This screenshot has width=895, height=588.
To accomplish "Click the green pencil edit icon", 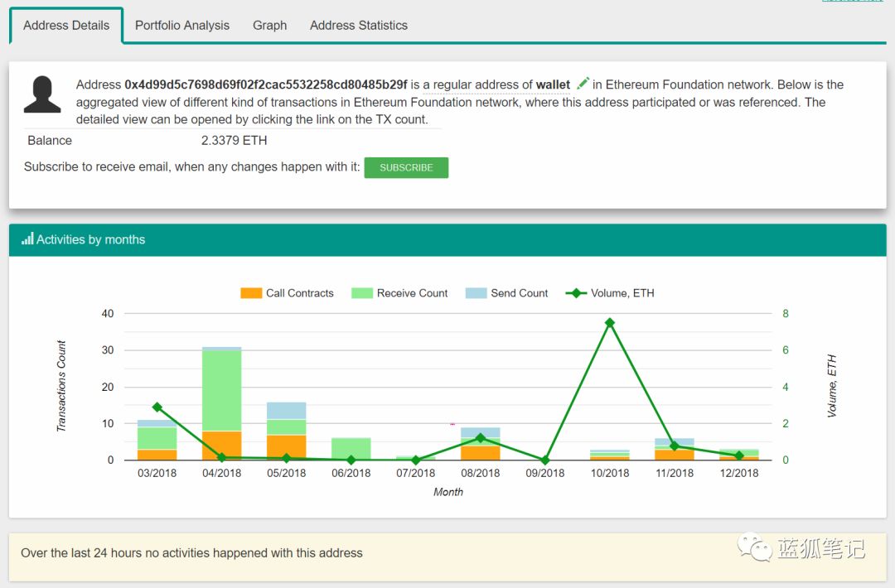I will pos(583,84).
